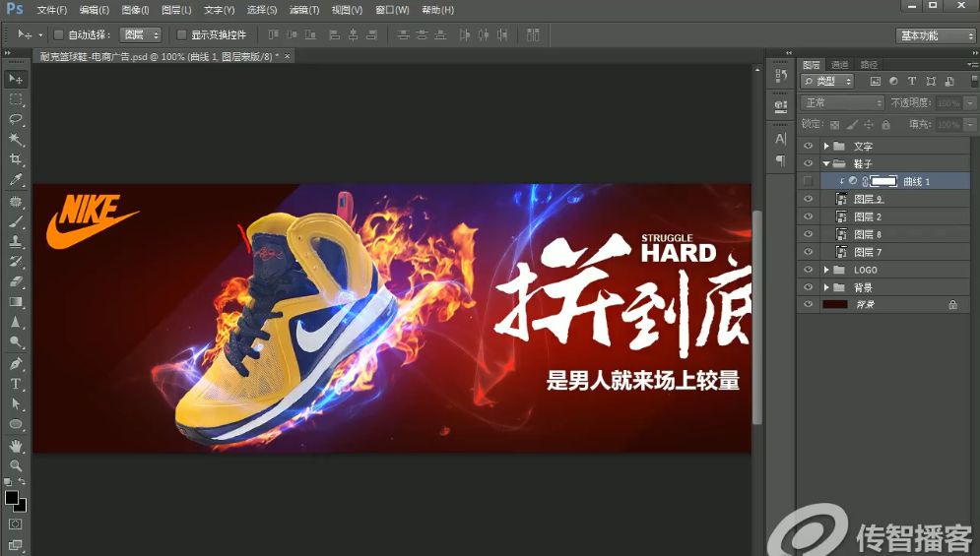Viewport: 980px width, 556px height.
Task: Select the Lasso tool
Action: click(16, 119)
